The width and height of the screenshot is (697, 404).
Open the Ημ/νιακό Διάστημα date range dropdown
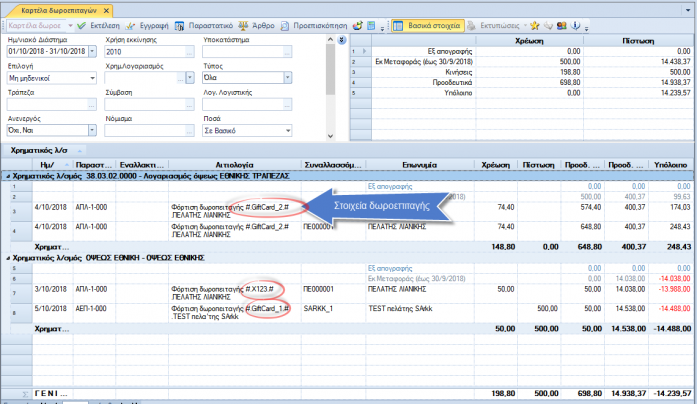(x=92, y=52)
